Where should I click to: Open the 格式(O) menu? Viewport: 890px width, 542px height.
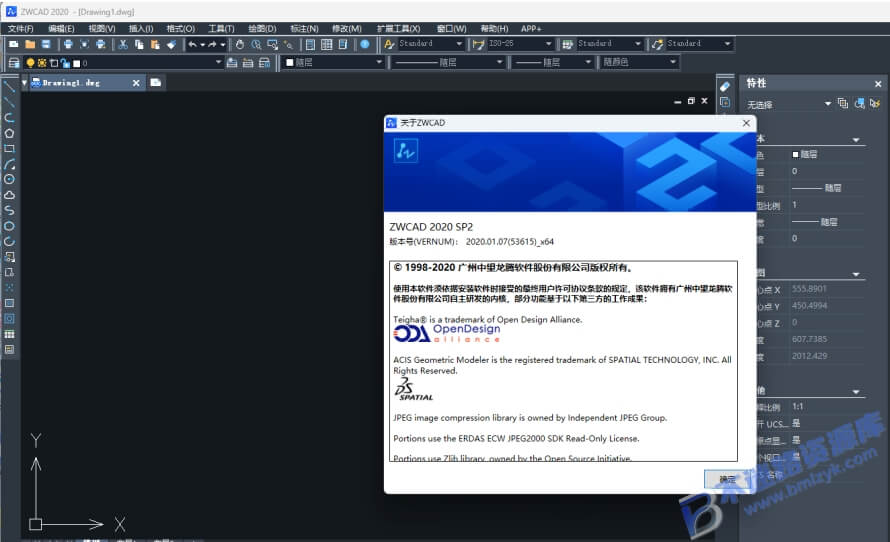[x=180, y=28]
